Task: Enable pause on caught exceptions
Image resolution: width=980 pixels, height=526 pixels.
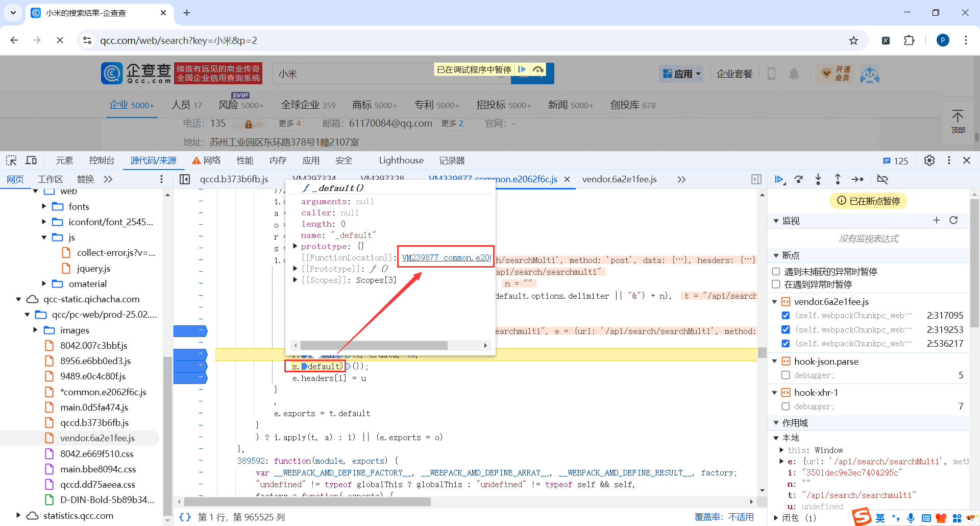Action: pyautogui.click(x=776, y=284)
